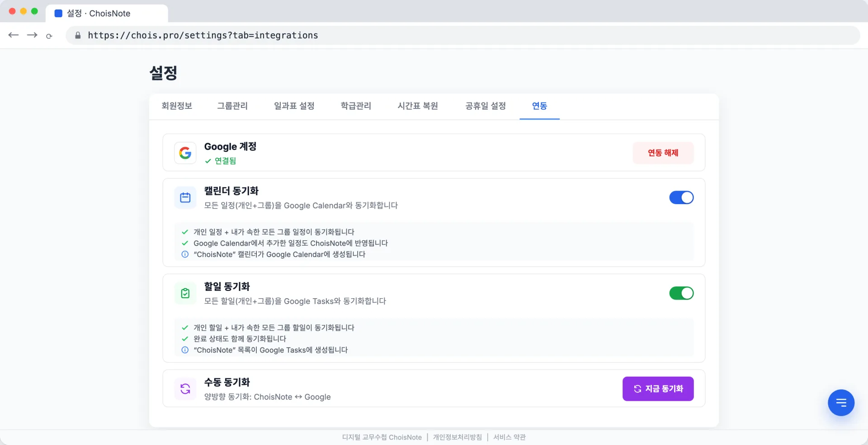Click the purple sync icon beside 수동 동기화
This screenshot has width=868, height=445.
point(185,389)
